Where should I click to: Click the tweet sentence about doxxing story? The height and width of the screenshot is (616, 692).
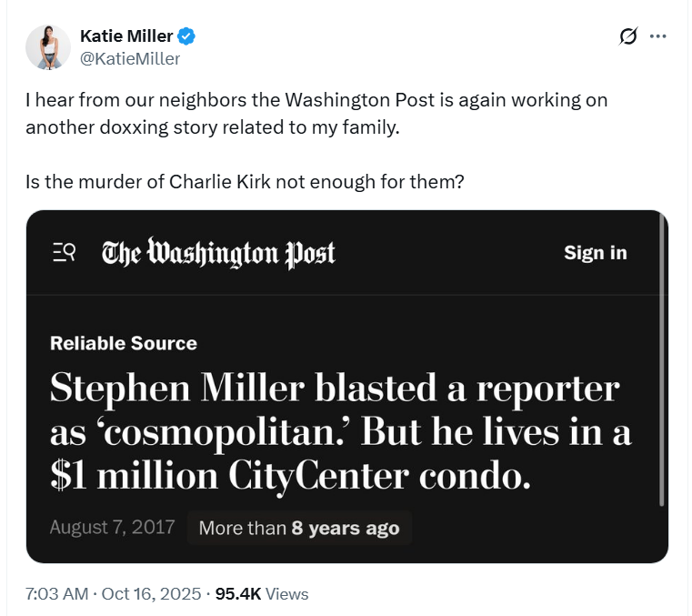coord(316,113)
